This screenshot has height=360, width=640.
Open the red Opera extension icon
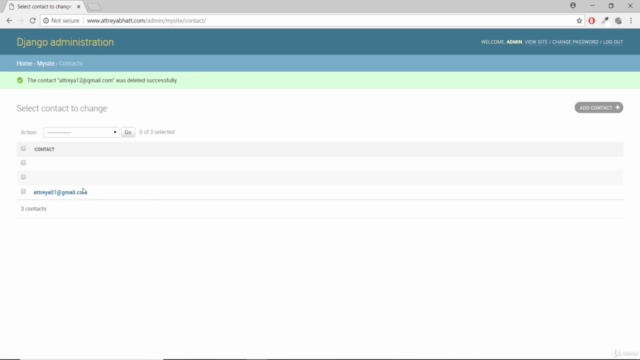pos(591,20)
